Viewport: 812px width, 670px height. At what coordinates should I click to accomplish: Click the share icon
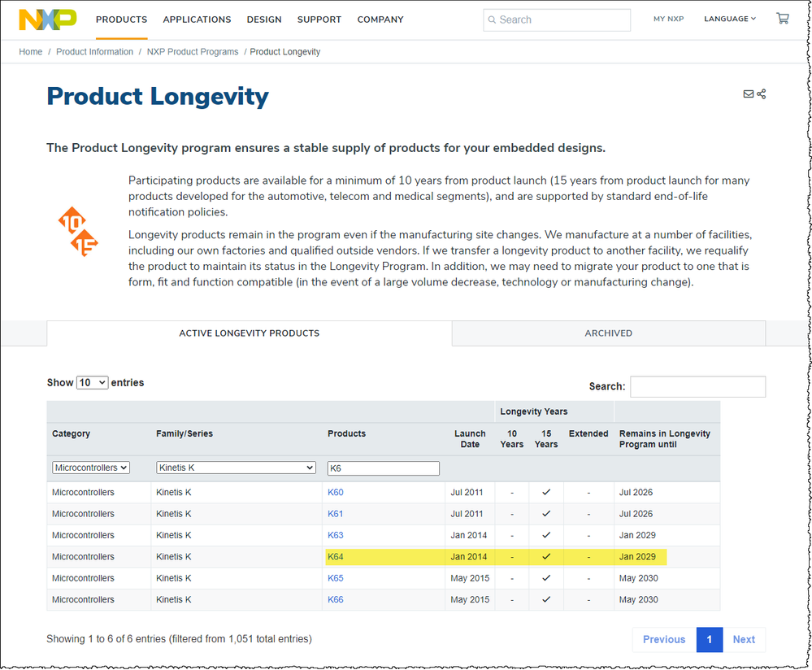(x=762, y=94)
